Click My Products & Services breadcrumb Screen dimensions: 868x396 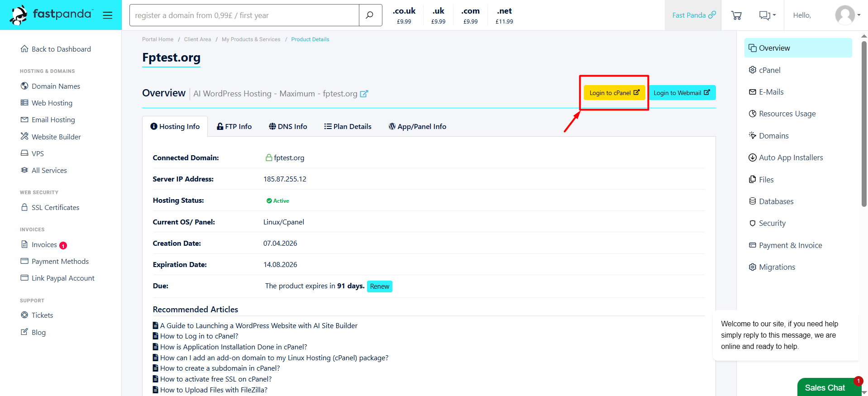[251, 39]
